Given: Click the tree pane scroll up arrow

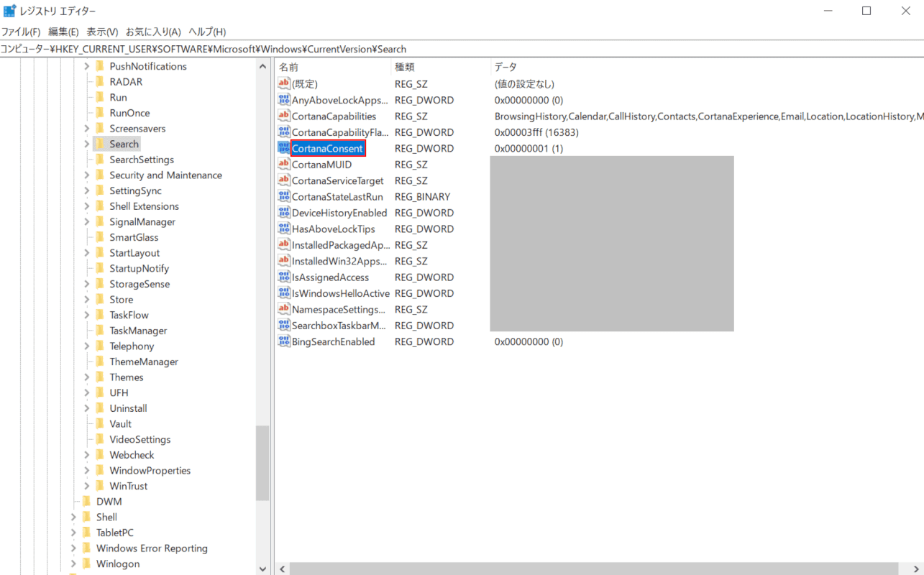Looking at the screenshot, I should coord(262,66).
